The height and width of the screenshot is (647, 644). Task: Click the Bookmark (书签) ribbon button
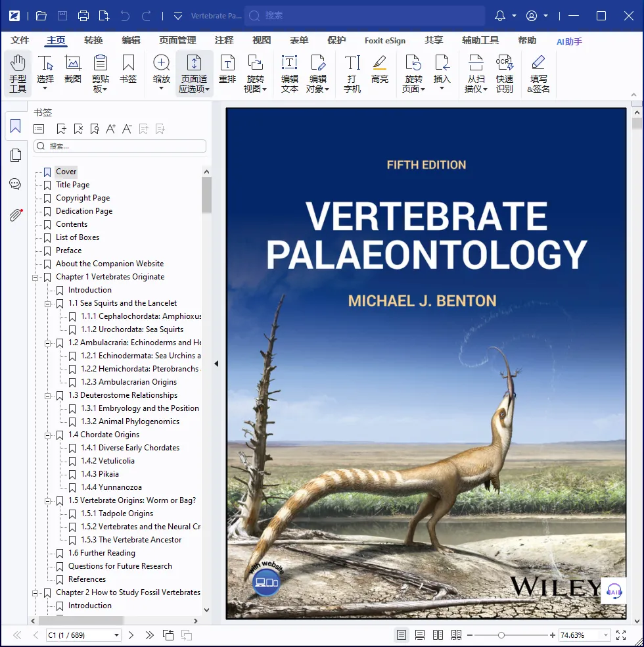tap(128, 69)
